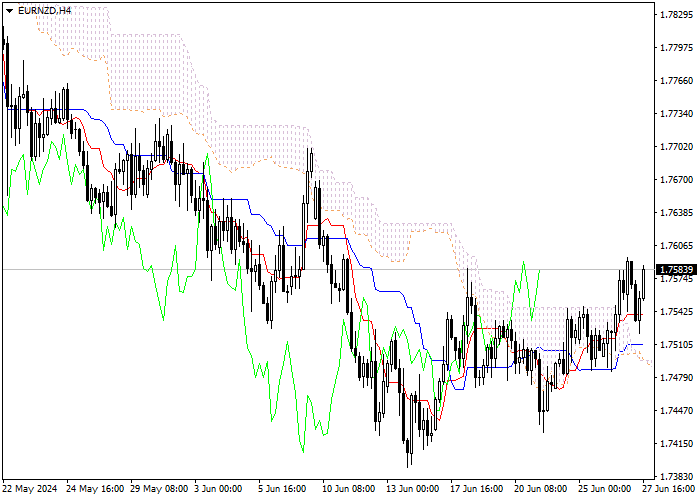The image size is (700, 500).
Task: Click the 22 May 2024 date label
Action: click(30, 489)
